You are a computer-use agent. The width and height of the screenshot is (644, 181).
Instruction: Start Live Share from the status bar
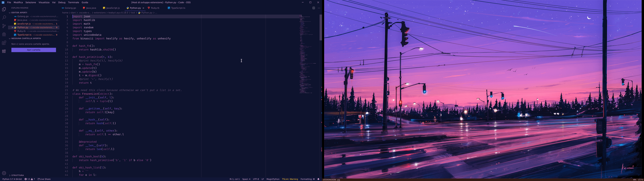click(44, 179)
